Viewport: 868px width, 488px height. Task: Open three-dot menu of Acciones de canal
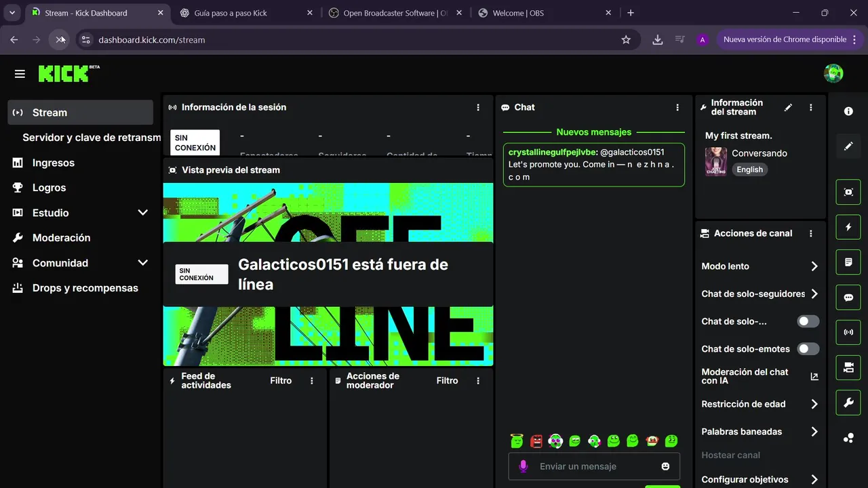811,233
